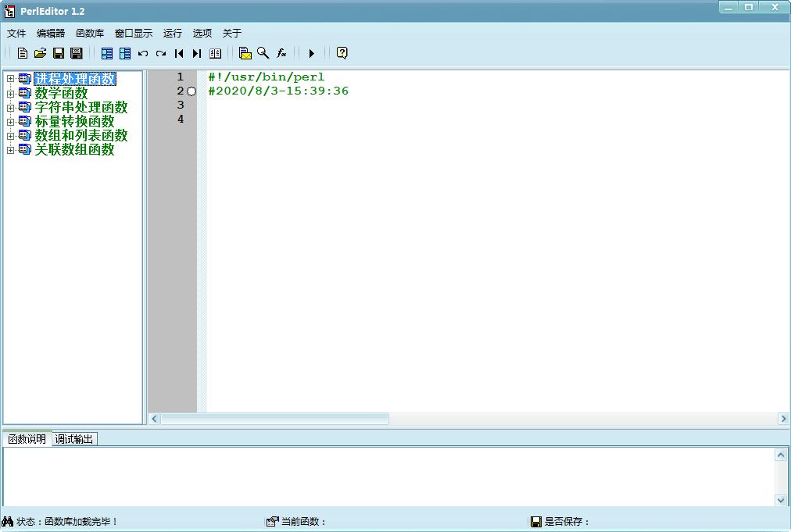Open the 函数库 menu
This screenshot has width=791, height=532.
[90, 34]
